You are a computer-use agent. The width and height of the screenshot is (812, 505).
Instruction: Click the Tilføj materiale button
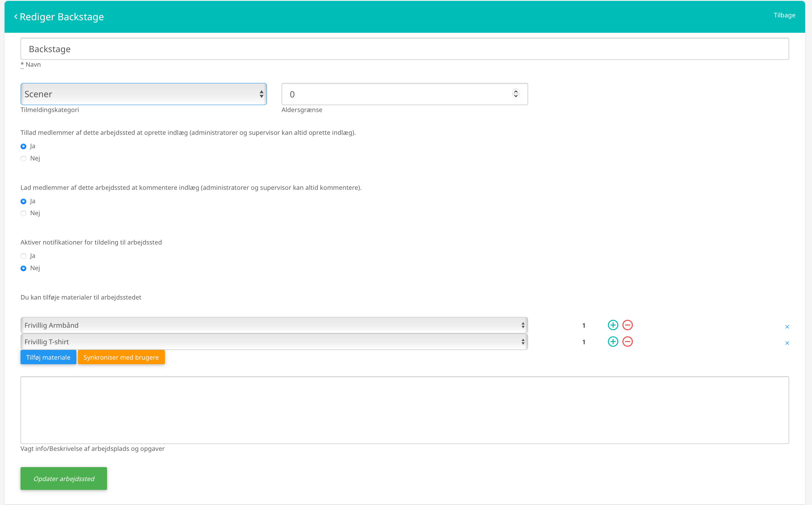coord(48,357)
